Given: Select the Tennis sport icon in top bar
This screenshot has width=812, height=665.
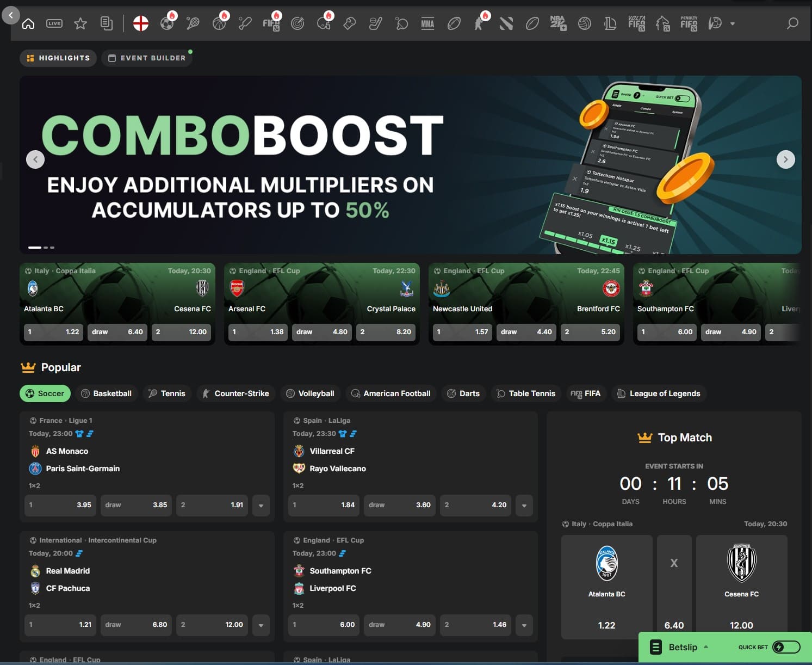Looking at the screenshot, I should (x=192, y=23).
